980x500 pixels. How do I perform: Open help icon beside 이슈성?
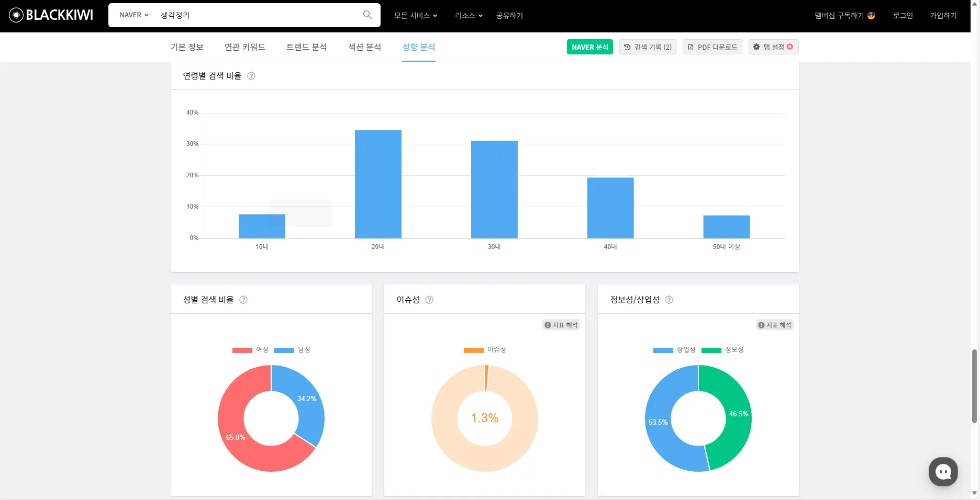[x=429, y=300]
